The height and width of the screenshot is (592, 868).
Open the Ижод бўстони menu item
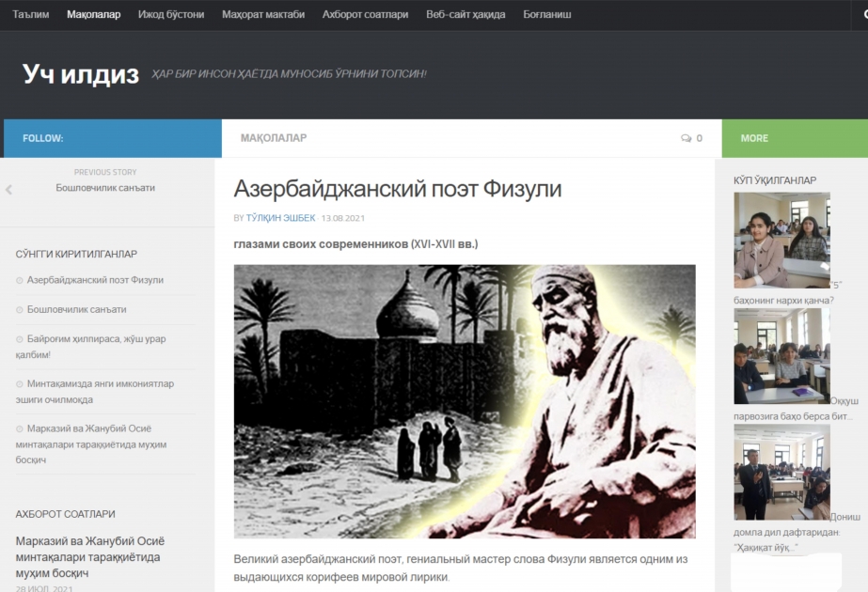[x=171, y=14]
